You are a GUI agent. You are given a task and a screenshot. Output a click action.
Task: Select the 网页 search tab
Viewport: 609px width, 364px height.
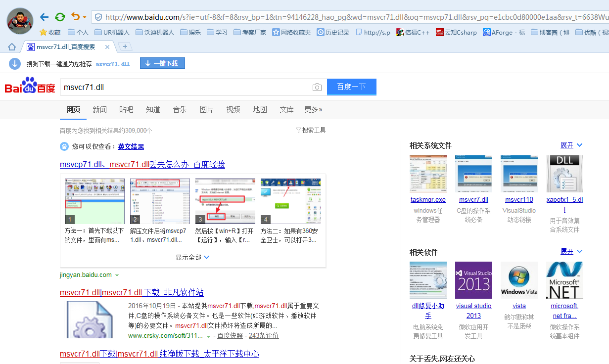click(x=73, y=109)
